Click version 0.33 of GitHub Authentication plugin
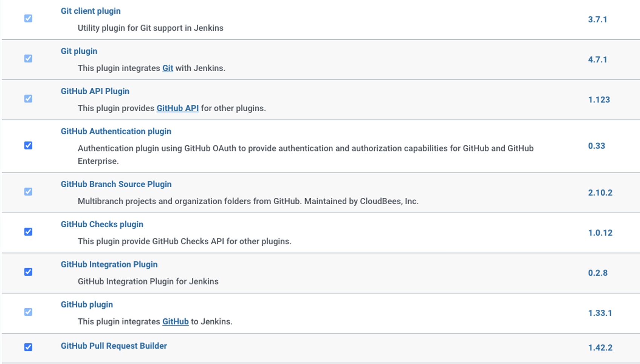Screen dimensions: 640x364 pos(597,146)
